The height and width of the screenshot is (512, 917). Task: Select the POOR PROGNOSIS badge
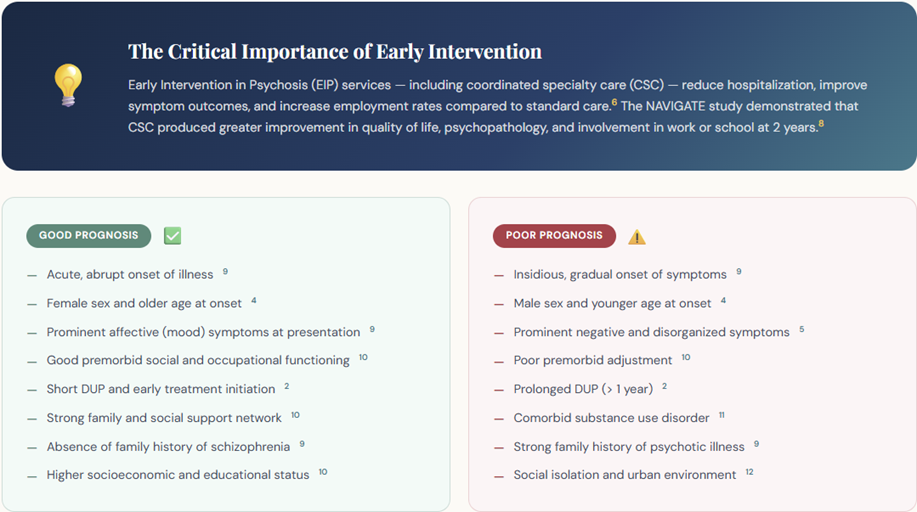pyautogui.click(x=554, y=236)
